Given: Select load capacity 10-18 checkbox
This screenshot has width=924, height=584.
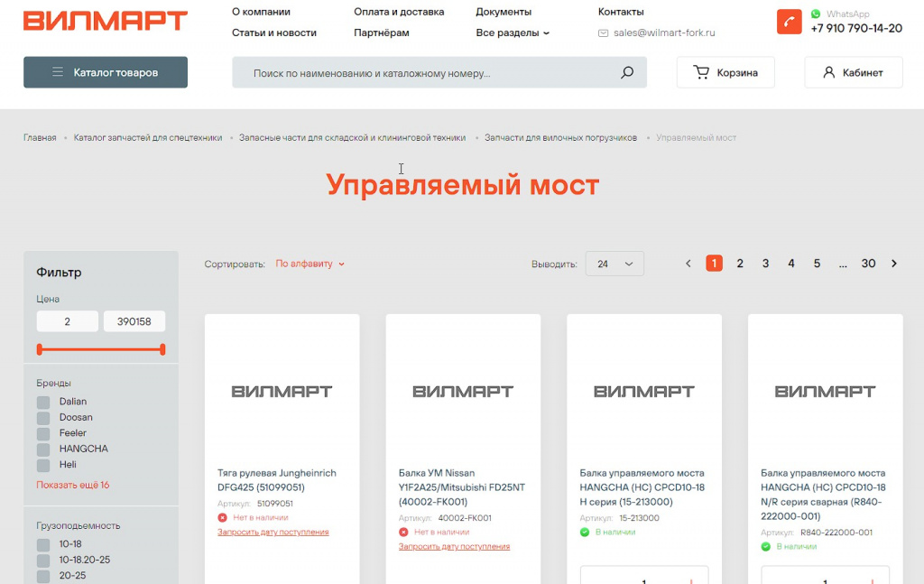Looking at the screenshot, I should click(43, 545).
